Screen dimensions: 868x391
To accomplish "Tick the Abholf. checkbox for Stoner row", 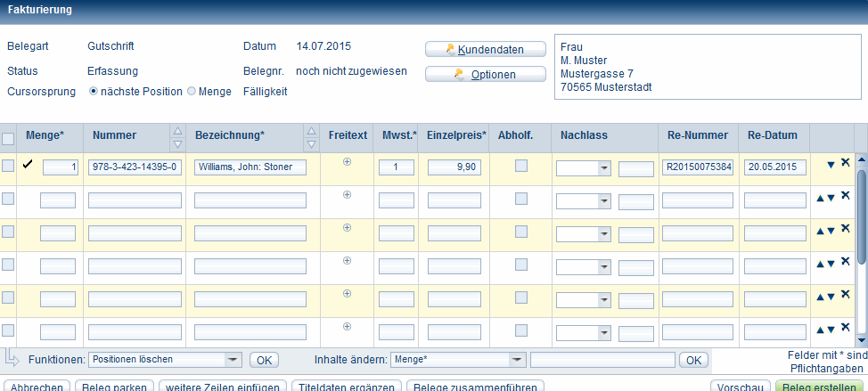I will [521, 166].
